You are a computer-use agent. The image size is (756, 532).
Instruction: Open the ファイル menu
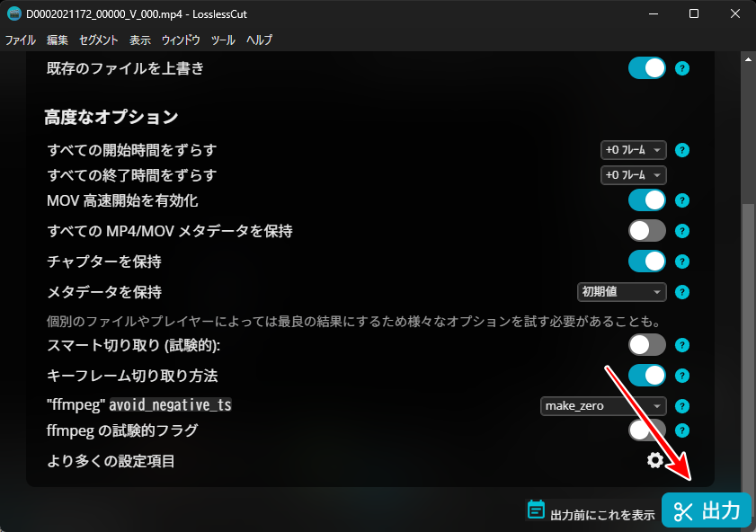21,40
